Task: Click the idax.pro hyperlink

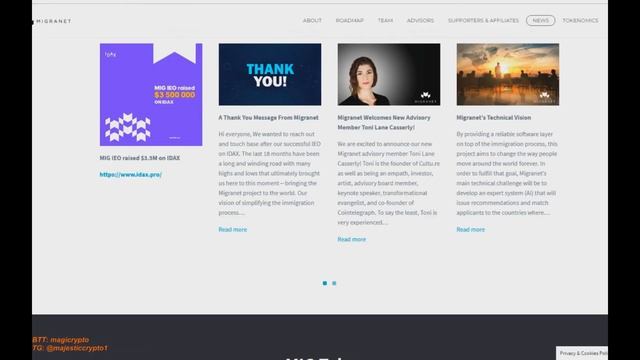Action: 131,174
